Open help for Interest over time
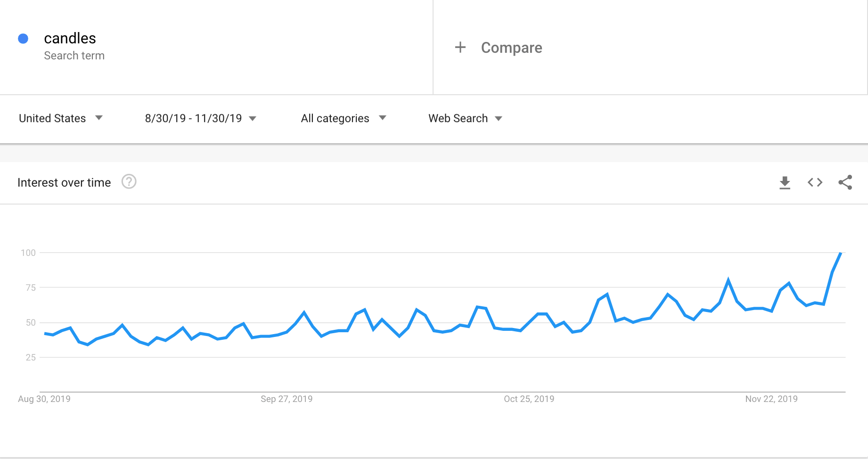This screenshot has height=459, width=868. [x=129, y=181]
